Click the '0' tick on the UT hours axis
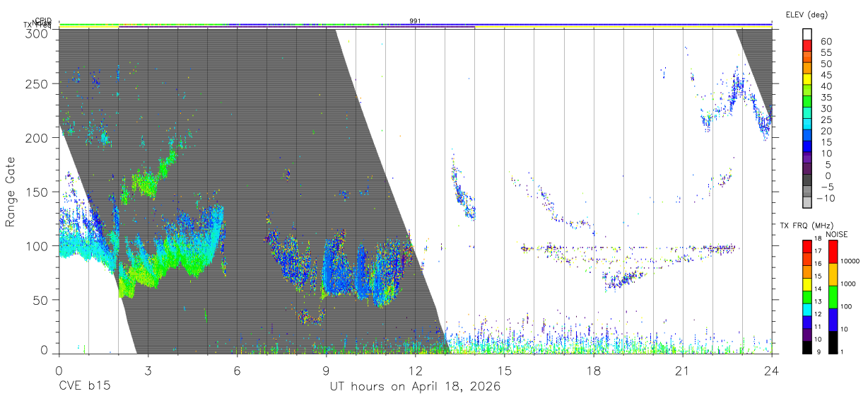Viewport: 868px width, 401px height. (59, 371)
